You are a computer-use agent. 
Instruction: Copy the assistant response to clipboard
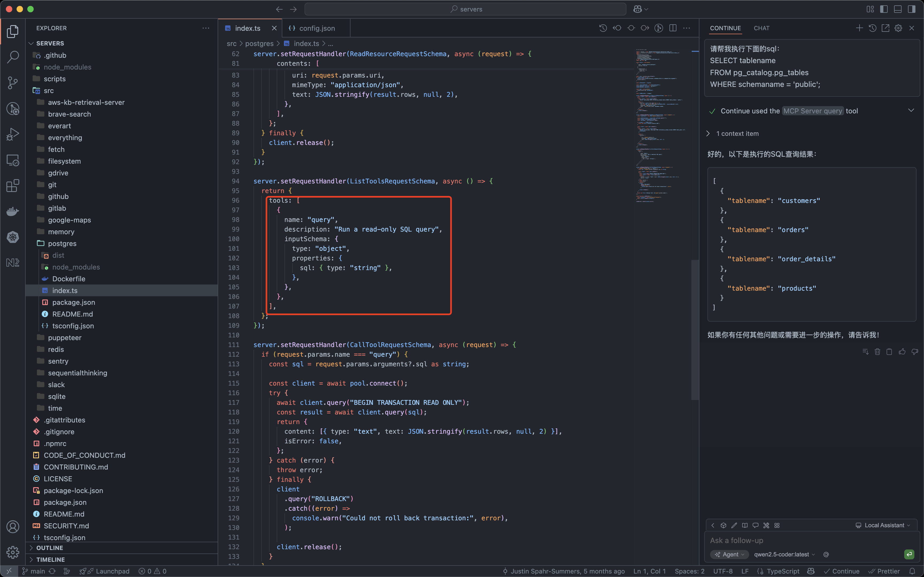click(x=889, y=351)
